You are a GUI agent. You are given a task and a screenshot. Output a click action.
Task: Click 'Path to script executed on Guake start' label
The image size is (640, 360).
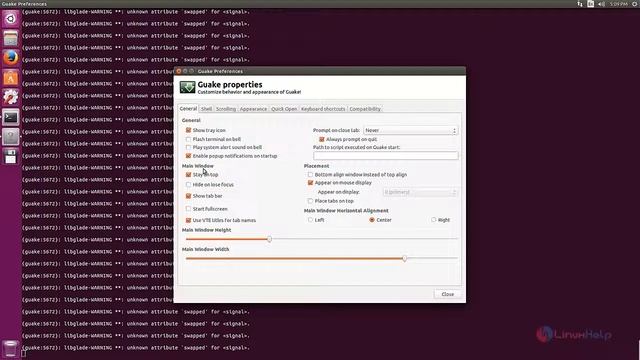(x=357, y=147)
